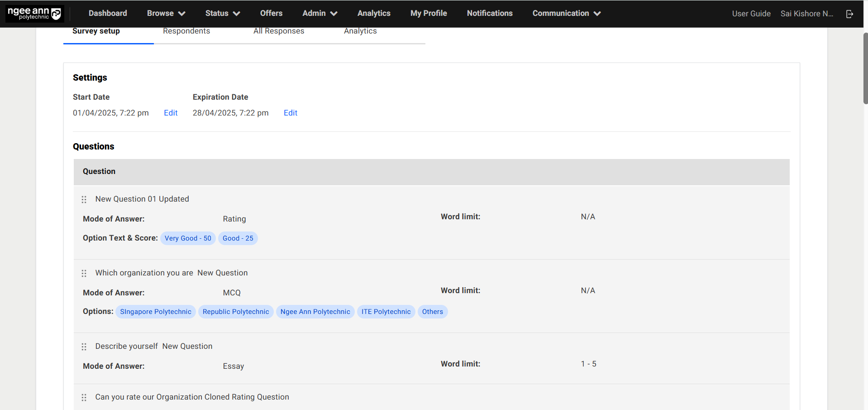This screenshot has height=410, width=868.
Task: Click the logout icon in top right
Action: point(849,14)
